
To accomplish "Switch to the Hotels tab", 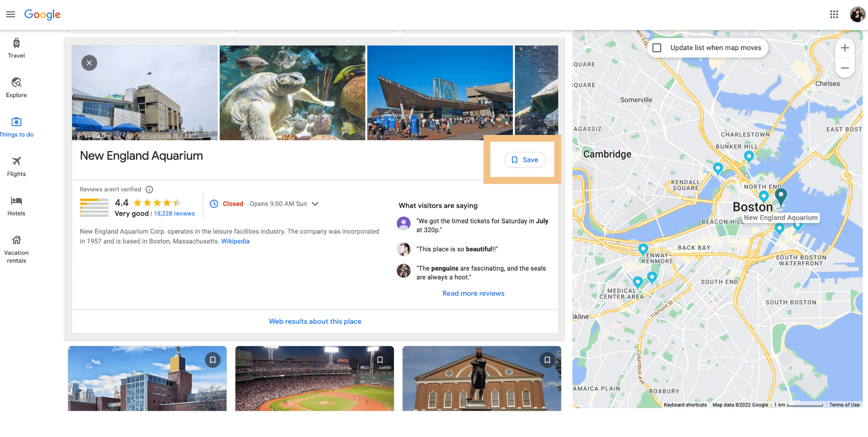I will tap(17, 206).
